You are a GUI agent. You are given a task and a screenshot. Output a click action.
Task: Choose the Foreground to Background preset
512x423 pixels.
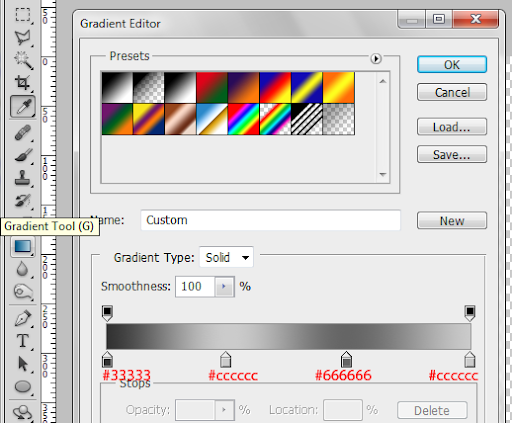click(x=117, y=88)
